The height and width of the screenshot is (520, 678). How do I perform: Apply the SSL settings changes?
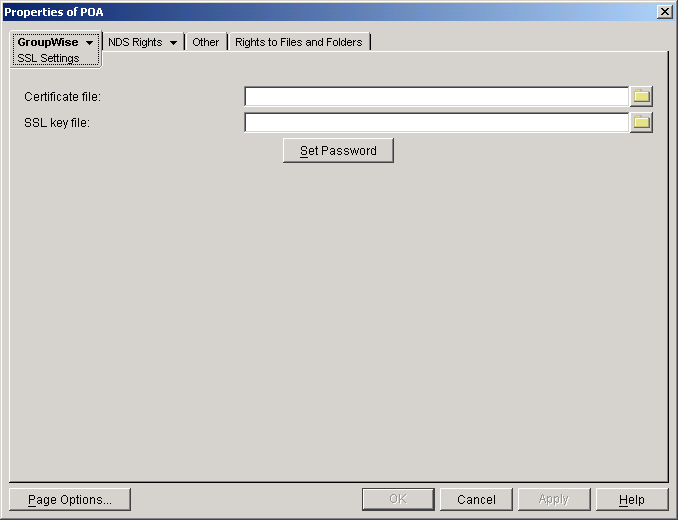tap(554, 500)
